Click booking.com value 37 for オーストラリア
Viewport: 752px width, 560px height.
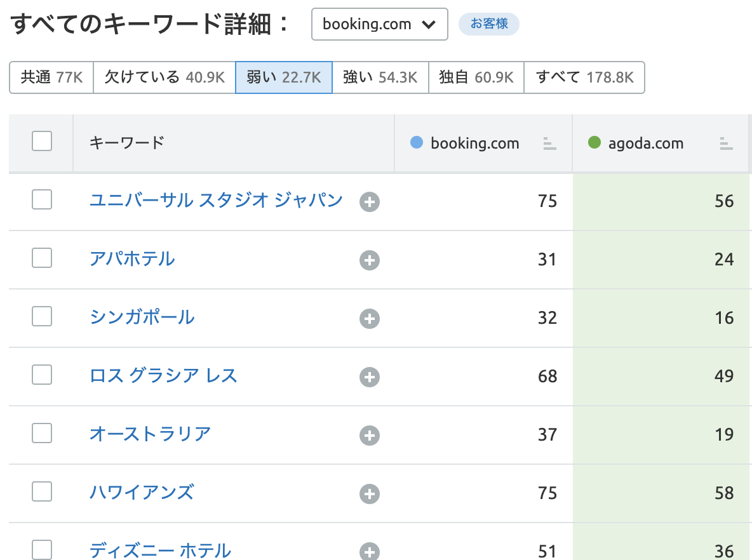point(547,435)
